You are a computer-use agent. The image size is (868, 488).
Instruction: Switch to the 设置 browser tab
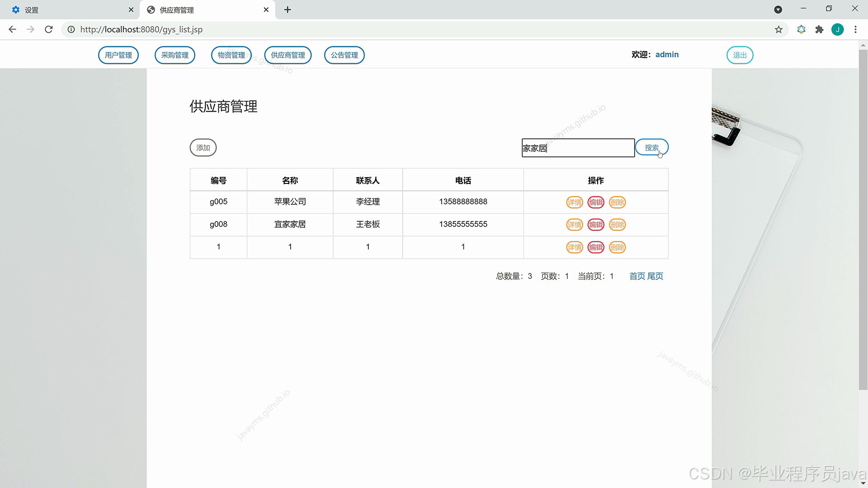tap(70, 9)
